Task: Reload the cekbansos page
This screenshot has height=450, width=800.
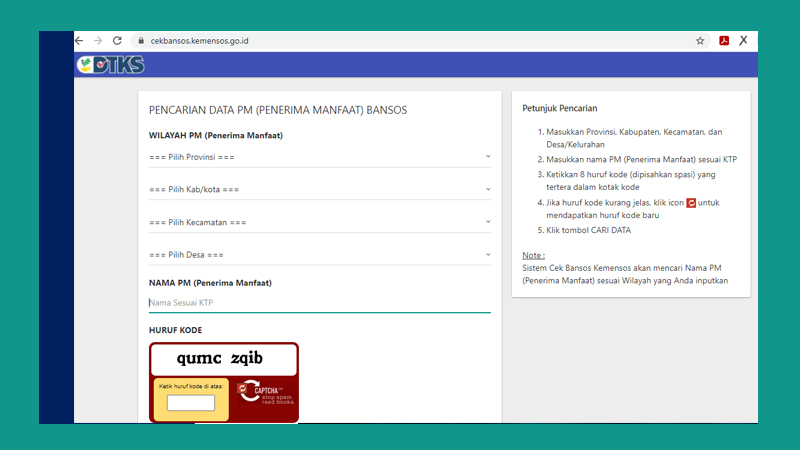Action: [x=117, y=41]
